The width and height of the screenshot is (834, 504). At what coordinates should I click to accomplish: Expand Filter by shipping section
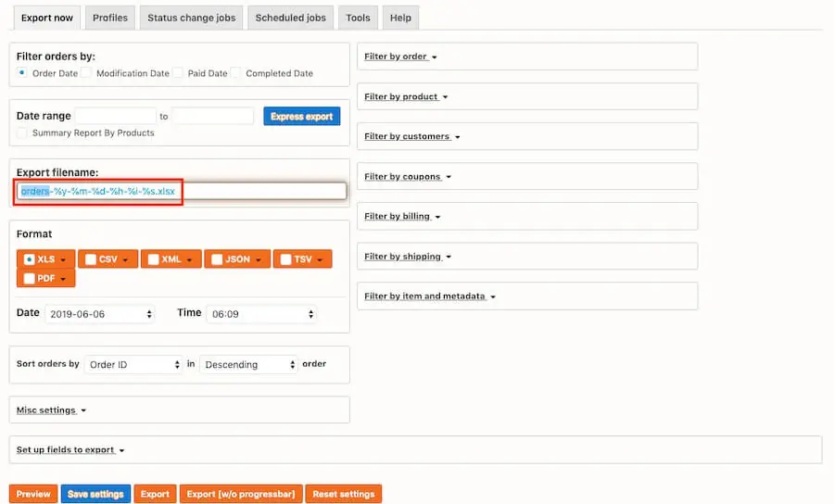click(x=408, y=257)
